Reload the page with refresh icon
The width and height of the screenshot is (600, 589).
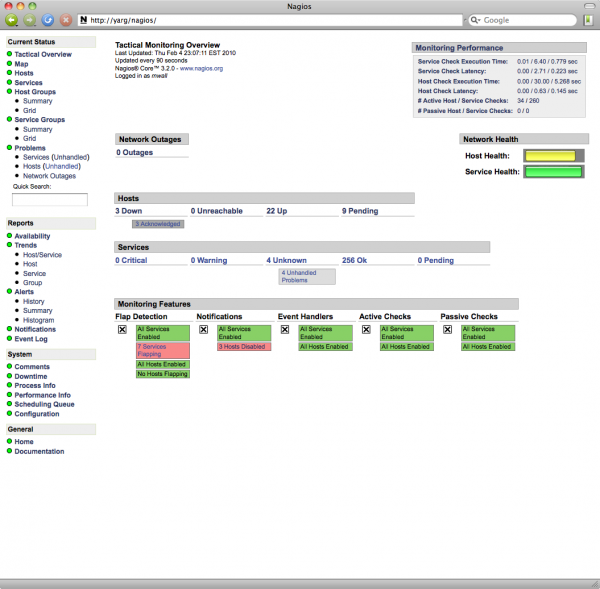[x=48, y=20]
